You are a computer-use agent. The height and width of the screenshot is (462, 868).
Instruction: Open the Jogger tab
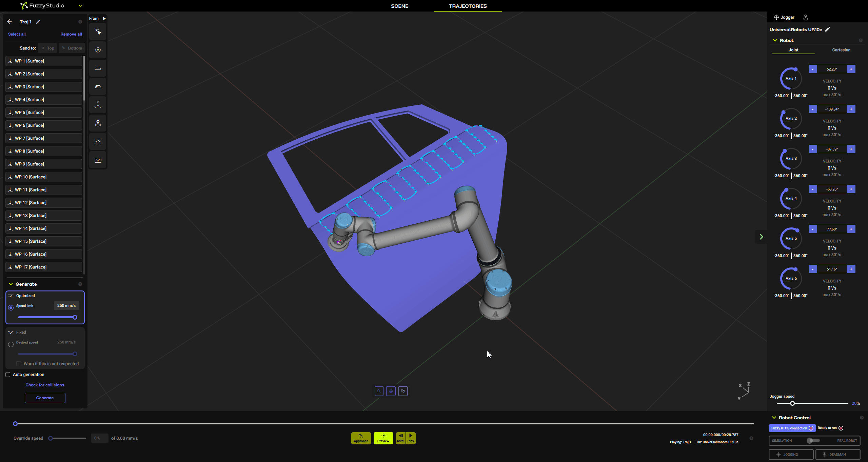pyautogui.click(x=784, y=17)
